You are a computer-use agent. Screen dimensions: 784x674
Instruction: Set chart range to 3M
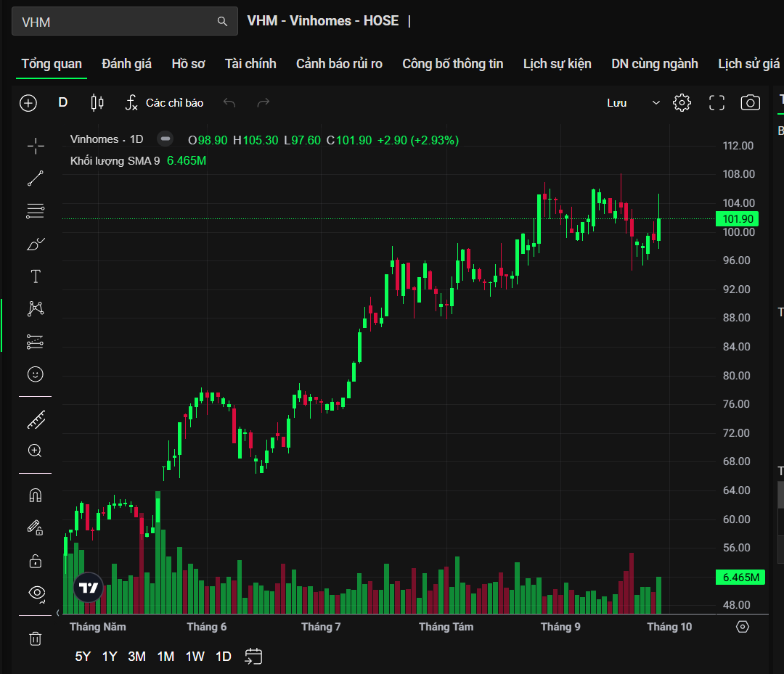tap(136, 657)
